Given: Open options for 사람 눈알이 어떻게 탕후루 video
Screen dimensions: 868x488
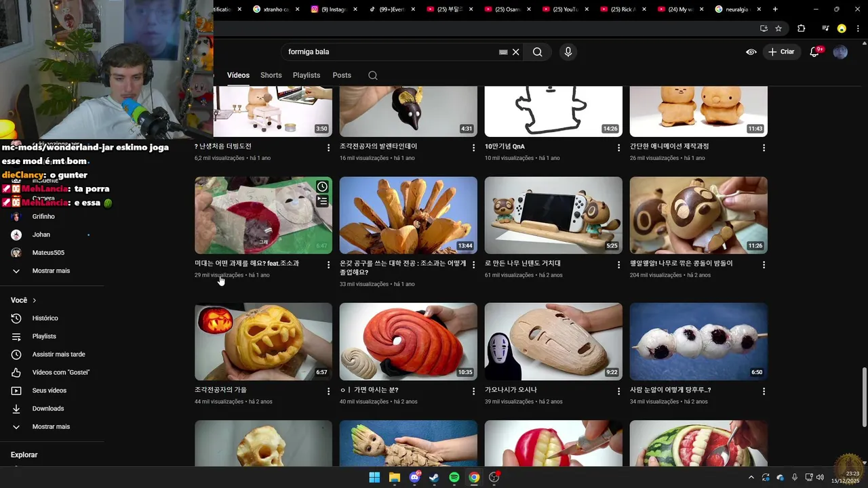Looking at the screenshot, I should coord(764,391).
